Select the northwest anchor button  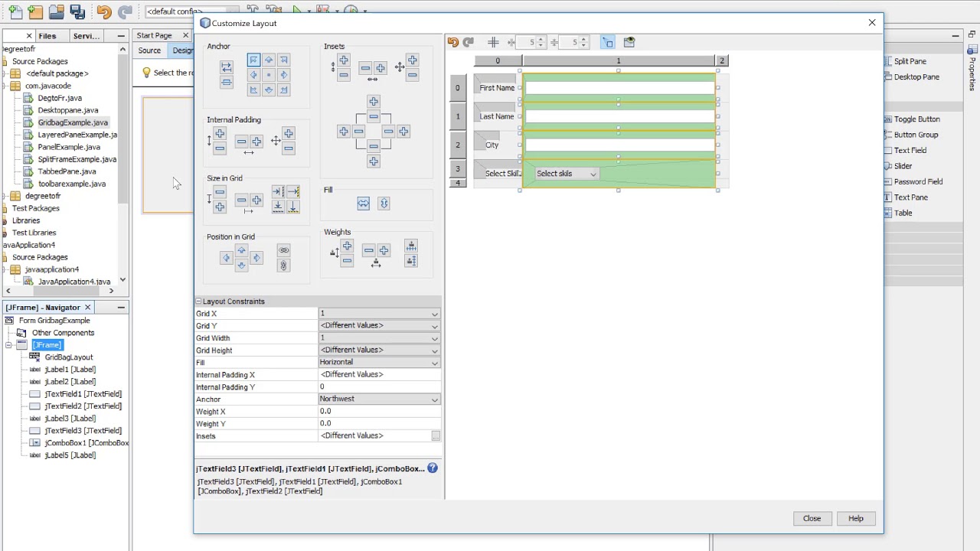[253, 60]
